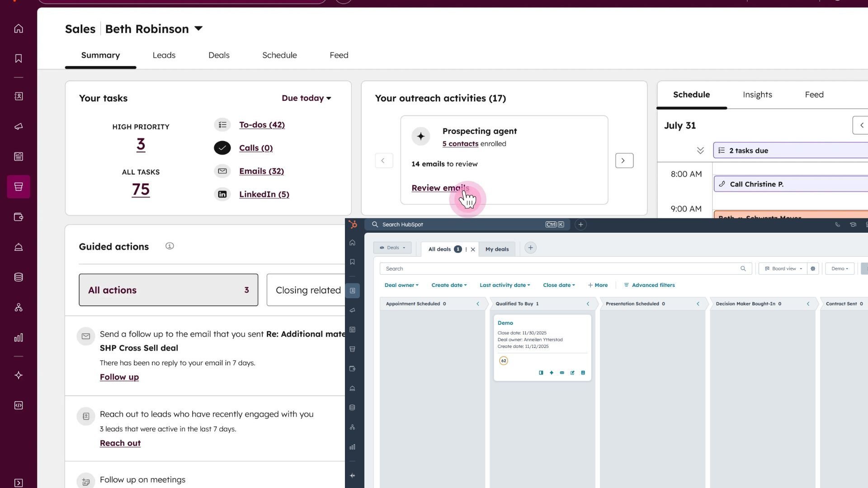Switch to the Leads tab
Viewport: 868px width, 488px height.
164,55
